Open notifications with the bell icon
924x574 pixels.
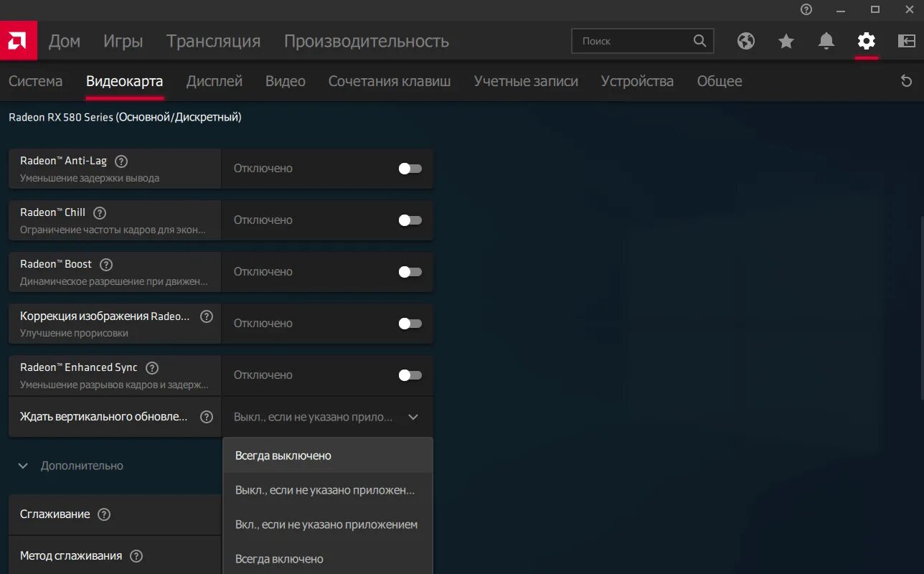[x=826, y=42]
